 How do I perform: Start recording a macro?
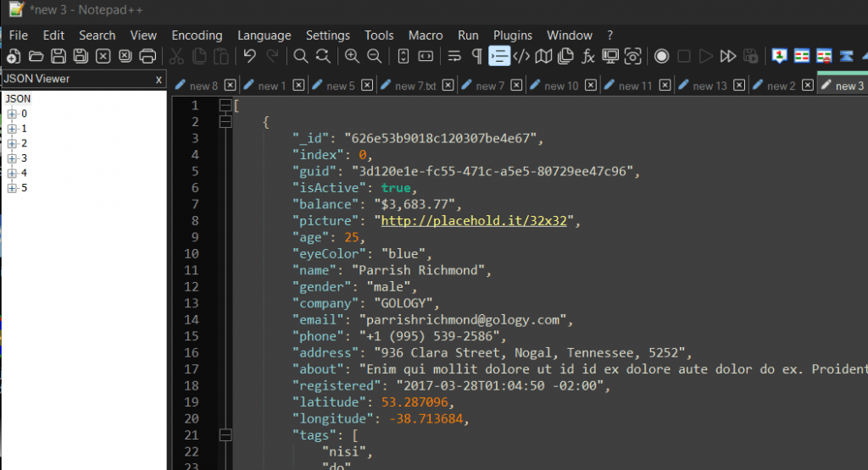point(661,57)
